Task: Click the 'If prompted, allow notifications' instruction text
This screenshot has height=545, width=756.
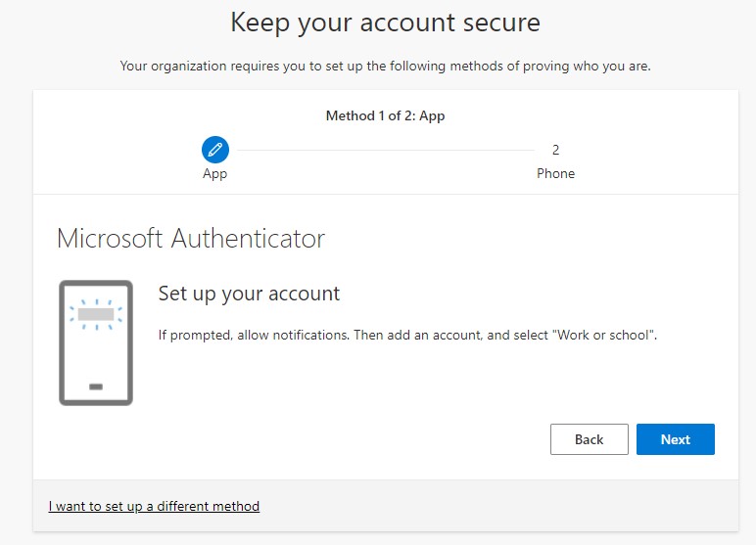Action: pos(407,335)
